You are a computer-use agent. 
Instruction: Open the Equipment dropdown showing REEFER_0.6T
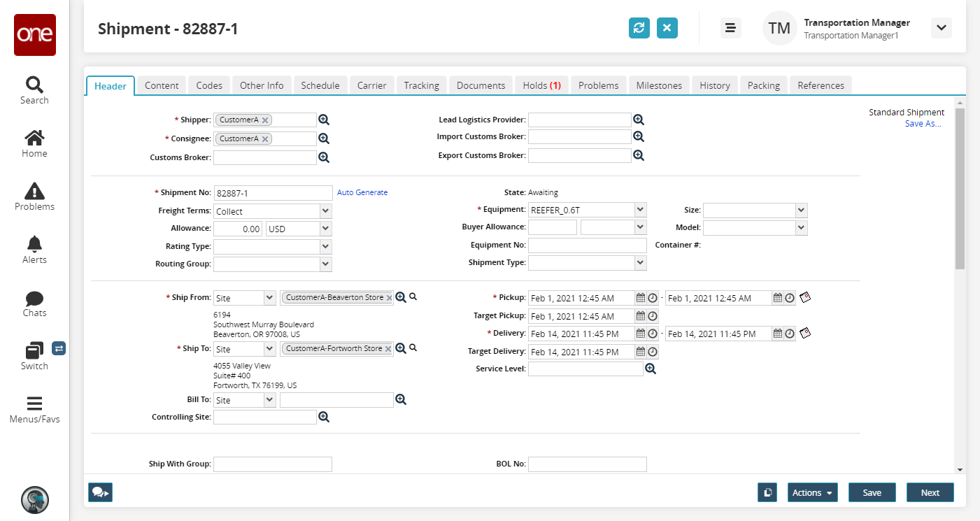[640, 209]
